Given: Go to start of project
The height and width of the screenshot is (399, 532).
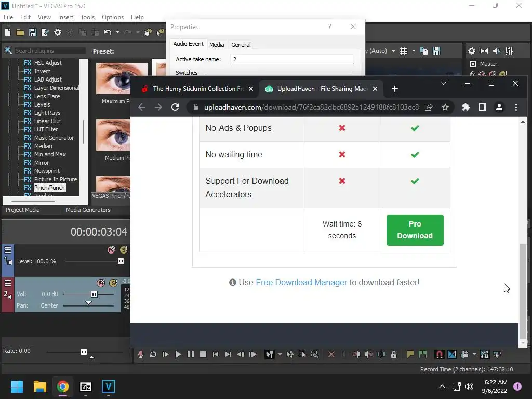Looking at the screenshot, I should [x=216, y=354].
